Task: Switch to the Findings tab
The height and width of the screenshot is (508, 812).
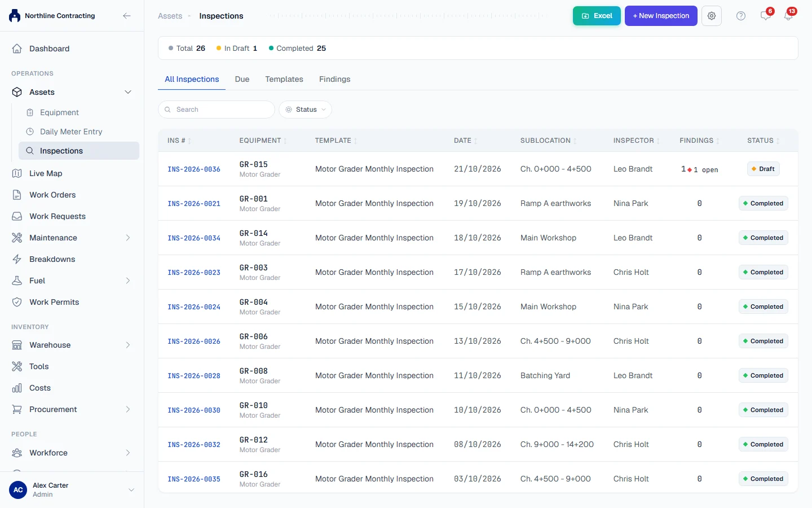Action: click(335, 79)
